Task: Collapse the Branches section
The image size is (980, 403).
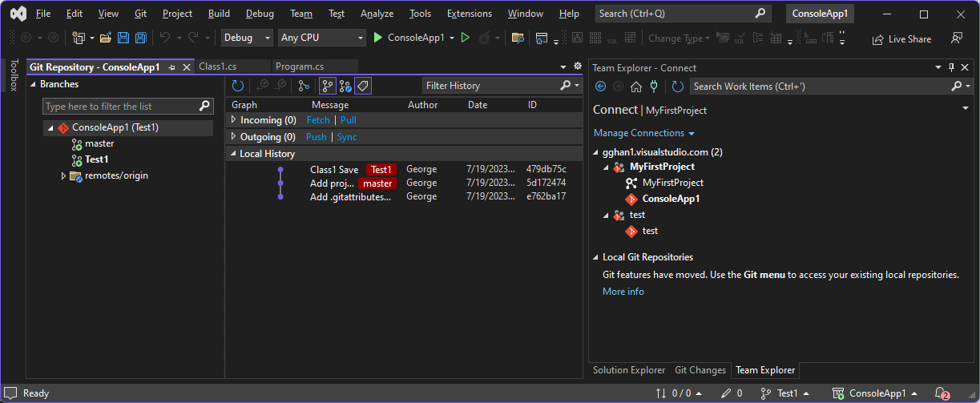Action: [x=34, y=84]
